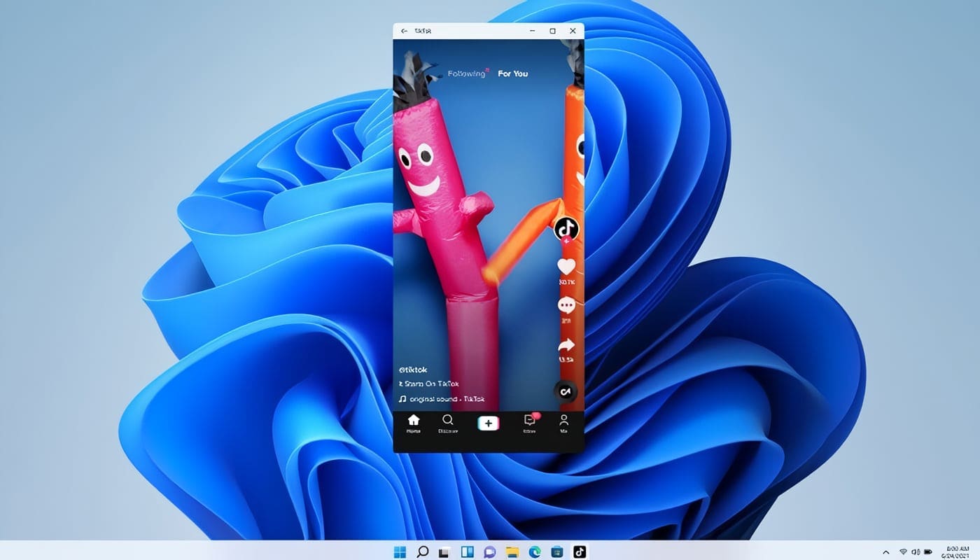
Task: Open the Chat icon on the taskbar
Action: (x=489, y=552)
